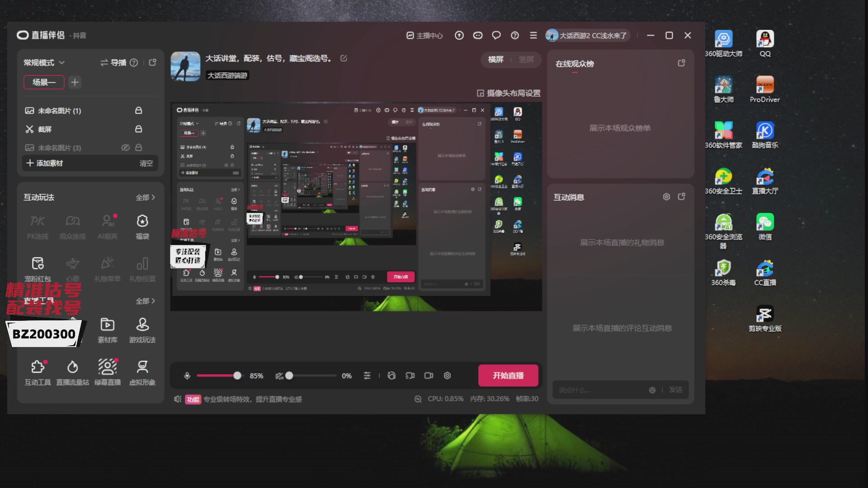Open 游戏玩法 game play feature
Screen dimensions: 868x488
point(142,325)
